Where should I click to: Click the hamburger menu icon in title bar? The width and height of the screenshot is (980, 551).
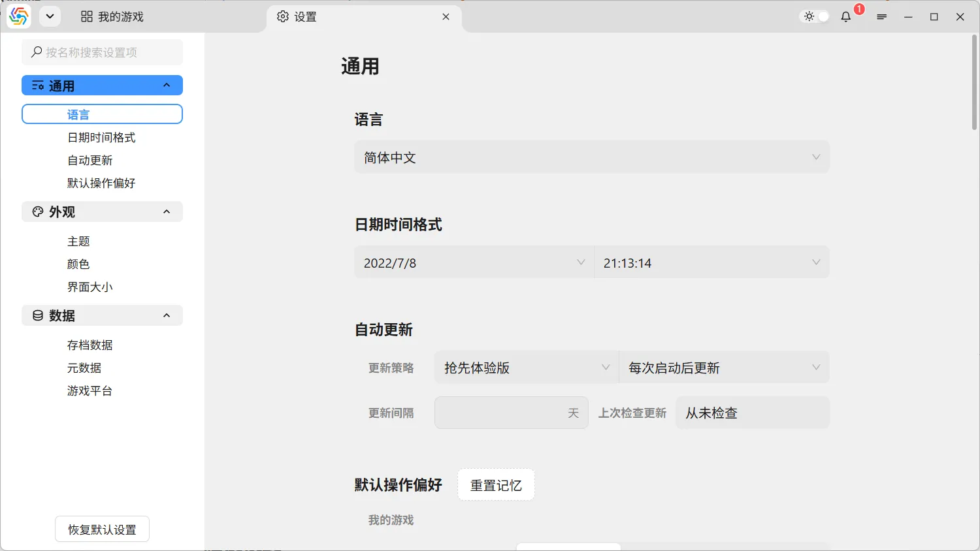(x=881, y=17)
